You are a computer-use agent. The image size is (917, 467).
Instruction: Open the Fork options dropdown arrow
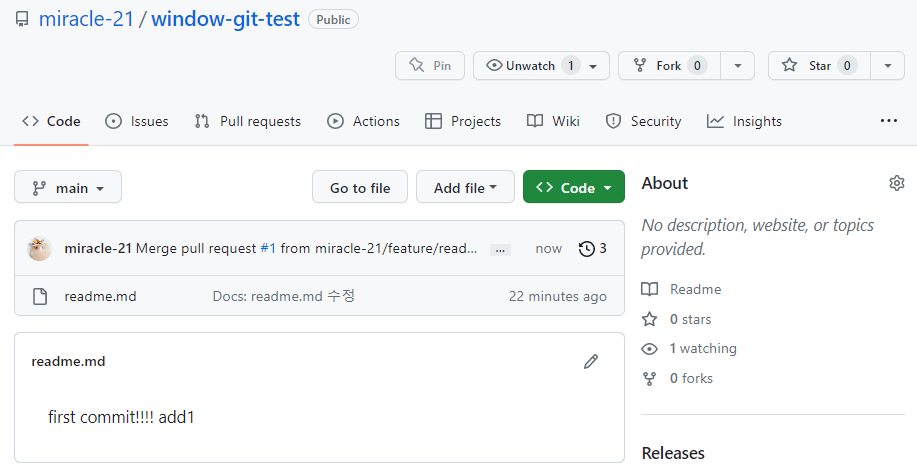click(x=738, y=65)
